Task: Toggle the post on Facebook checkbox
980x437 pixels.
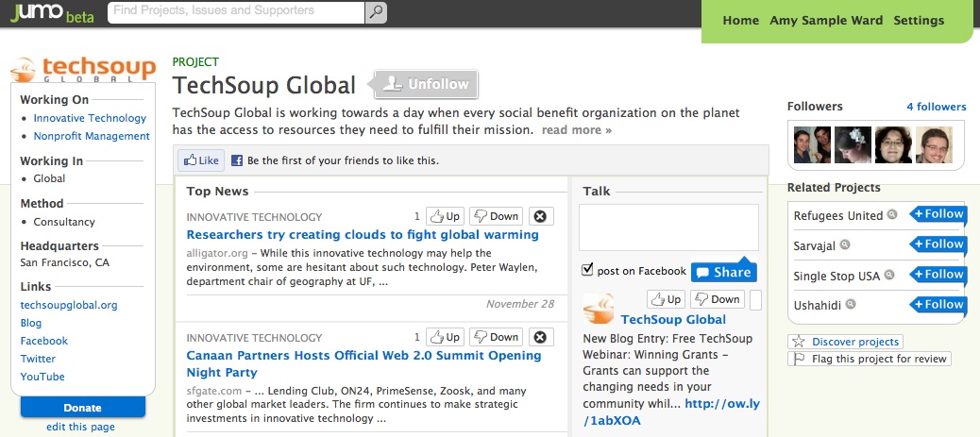Action: (587, 270)
